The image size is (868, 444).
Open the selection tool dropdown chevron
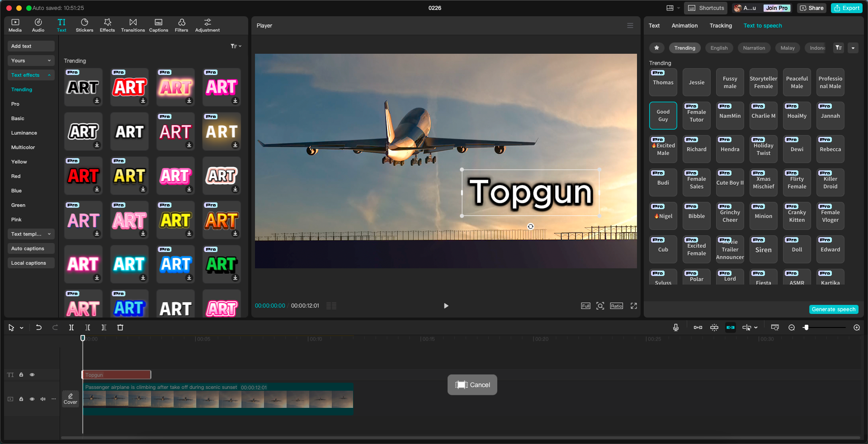(x=20, y=327)
